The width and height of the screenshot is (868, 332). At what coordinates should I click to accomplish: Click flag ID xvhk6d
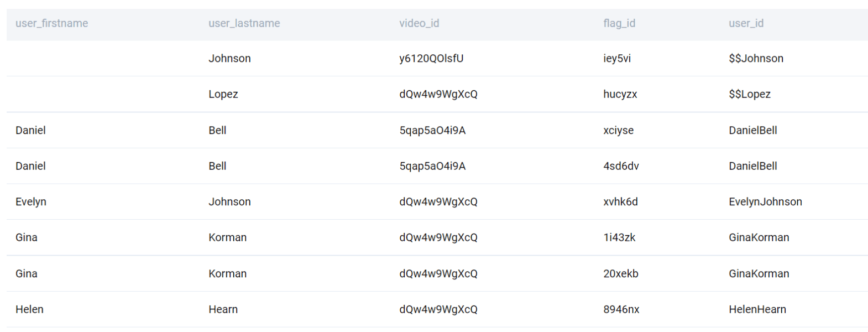[620, 202]
